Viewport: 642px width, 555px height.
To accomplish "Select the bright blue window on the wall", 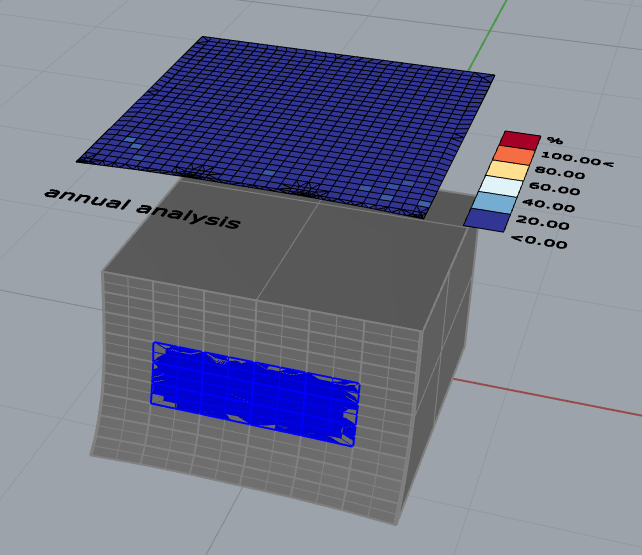I will click(x=255, y=394).
